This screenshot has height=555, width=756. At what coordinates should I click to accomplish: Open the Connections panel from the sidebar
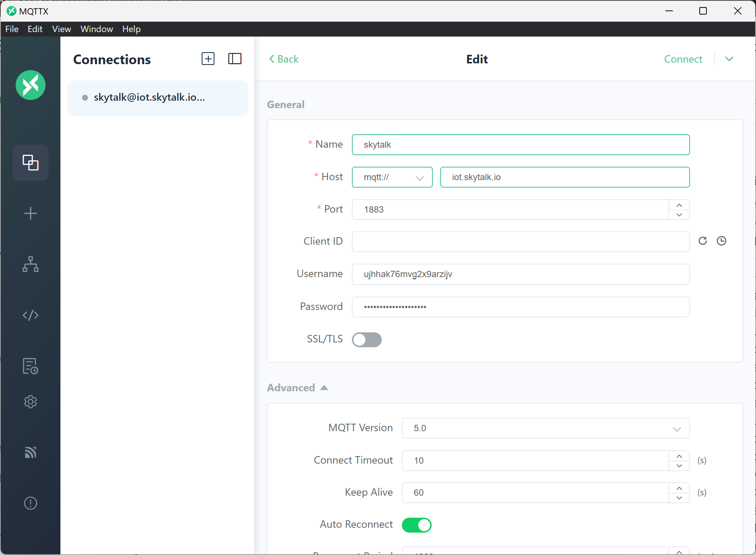coord(30,163)
